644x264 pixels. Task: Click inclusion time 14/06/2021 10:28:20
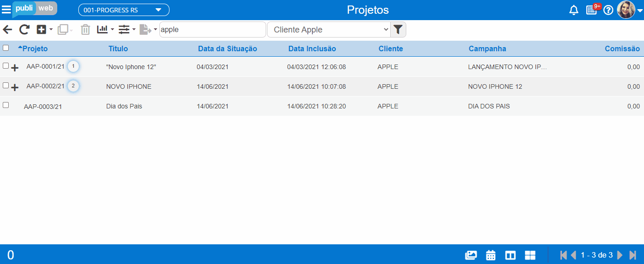[x=317, y=106]
